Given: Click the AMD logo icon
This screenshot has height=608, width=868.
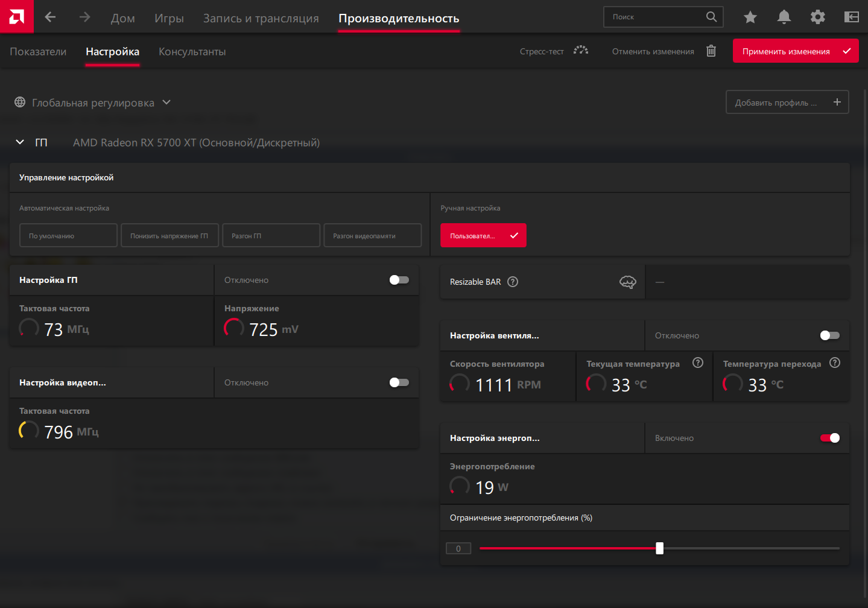Looking at the screenshot, I should click(16, 16).
